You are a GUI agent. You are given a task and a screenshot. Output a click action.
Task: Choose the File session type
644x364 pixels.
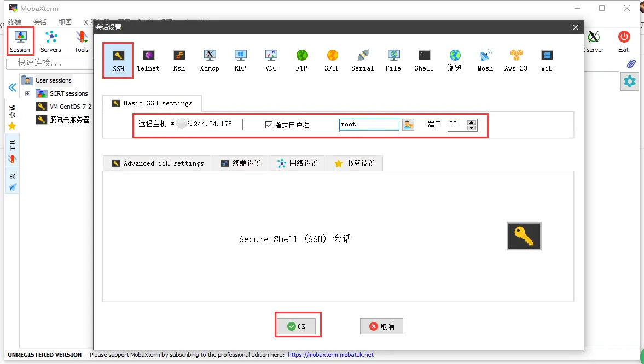[393, 60]
